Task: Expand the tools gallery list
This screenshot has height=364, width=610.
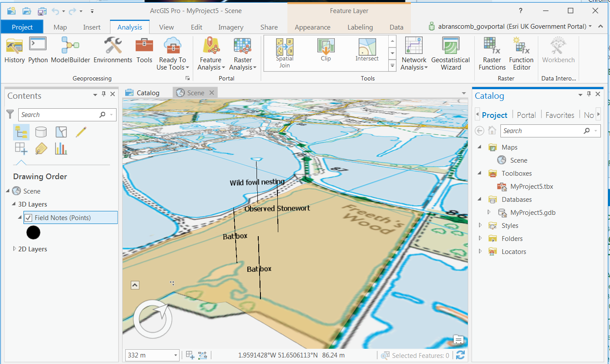Action: [392, 66]
